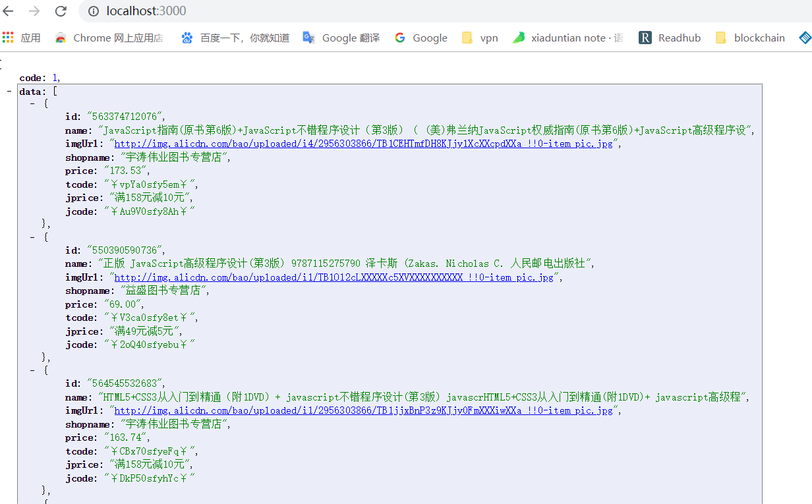Click shopname value "益盛图书专营店"
The height and width of the screenshot is (504, 812).
pyautogui.click(x=164, y=291)
